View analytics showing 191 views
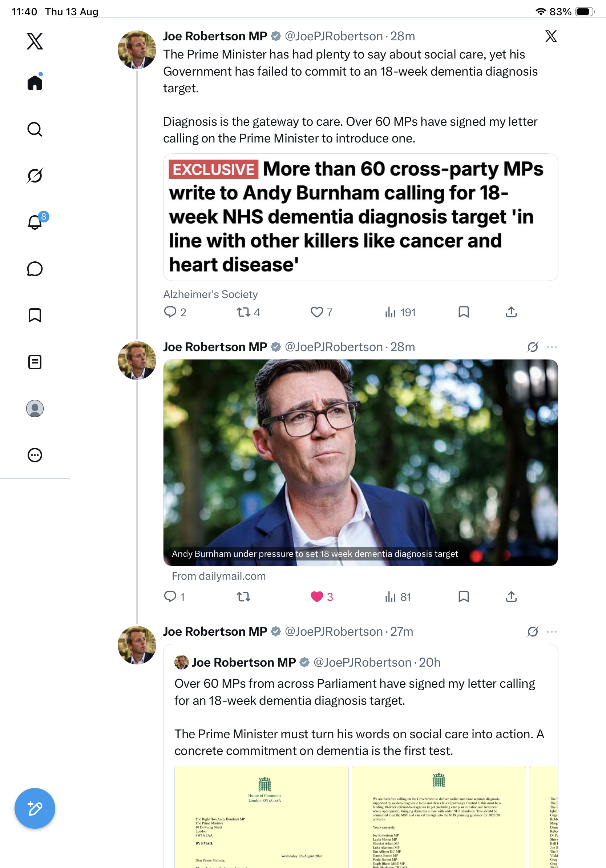This screenshot has height=868, width=606. tap(400, 312)
